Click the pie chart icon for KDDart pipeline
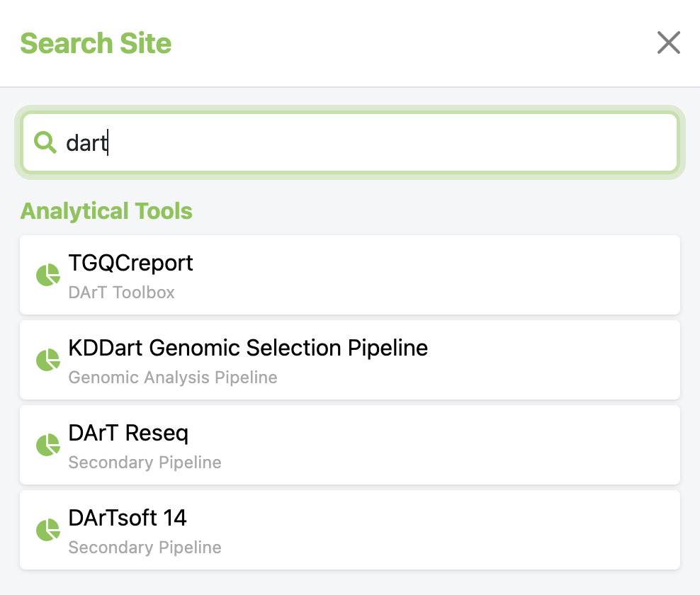The width and height of the screenshot is (700, 595). click(47, 360)
